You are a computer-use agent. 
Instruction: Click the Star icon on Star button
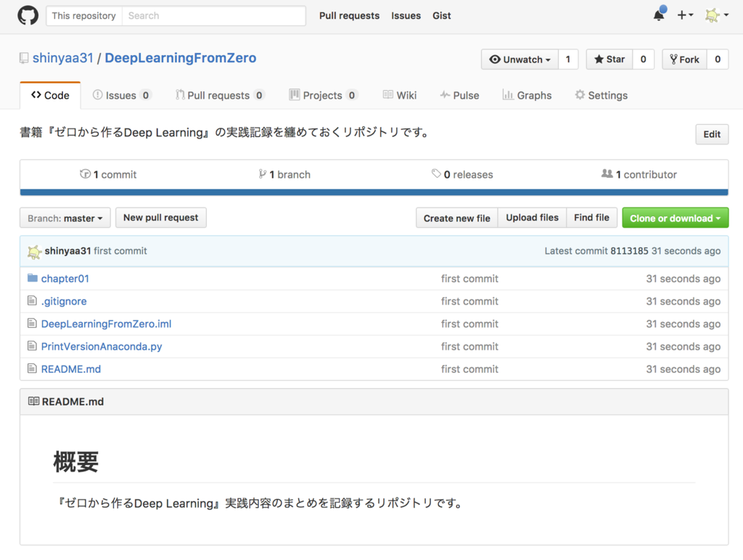coord(599,59)
